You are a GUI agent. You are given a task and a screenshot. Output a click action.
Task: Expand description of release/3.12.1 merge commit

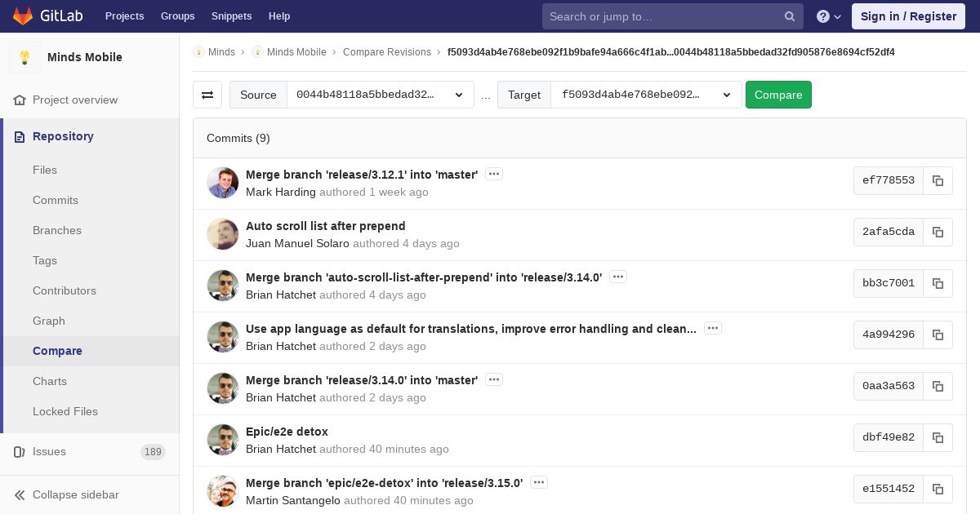[x=493, y=174]
